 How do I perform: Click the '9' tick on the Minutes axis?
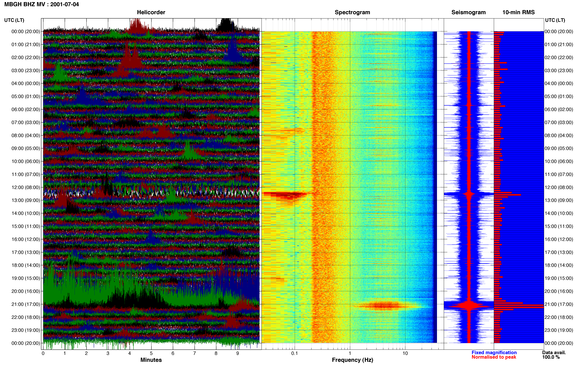[x=238, y=353]
